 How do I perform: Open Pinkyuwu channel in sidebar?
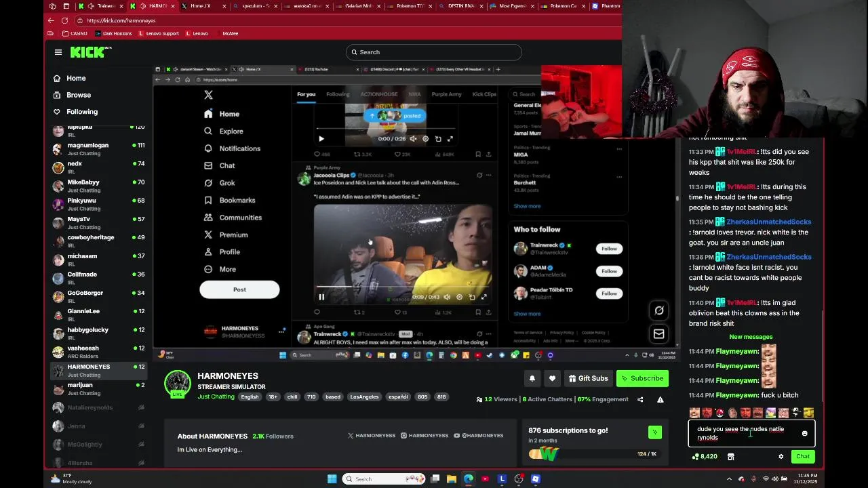tap(98, 204)
